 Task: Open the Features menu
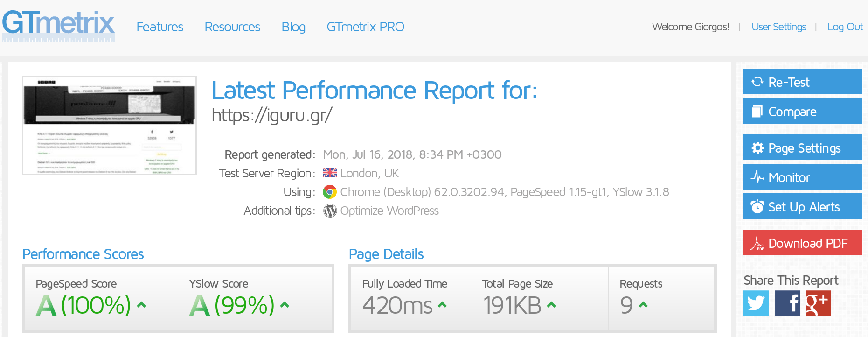(160, 27)
